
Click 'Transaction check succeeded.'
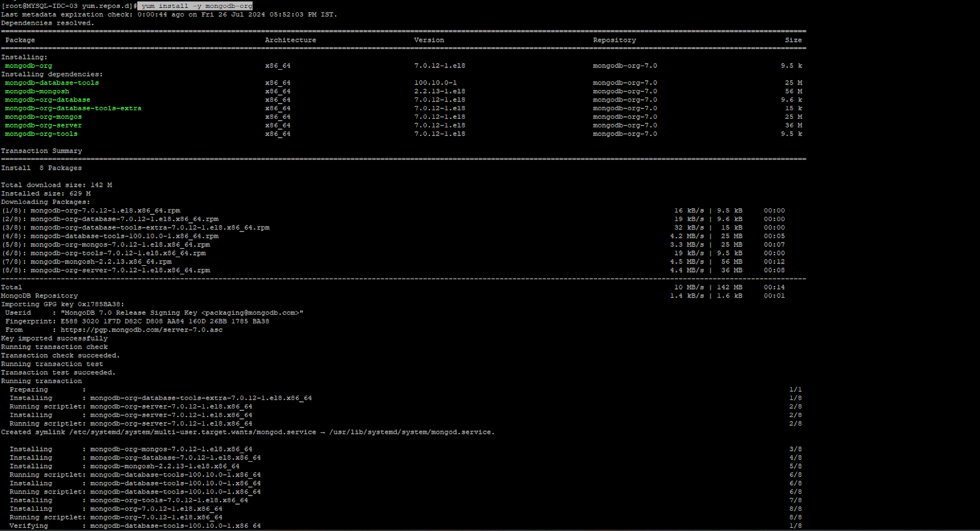[x=61, y=356]
